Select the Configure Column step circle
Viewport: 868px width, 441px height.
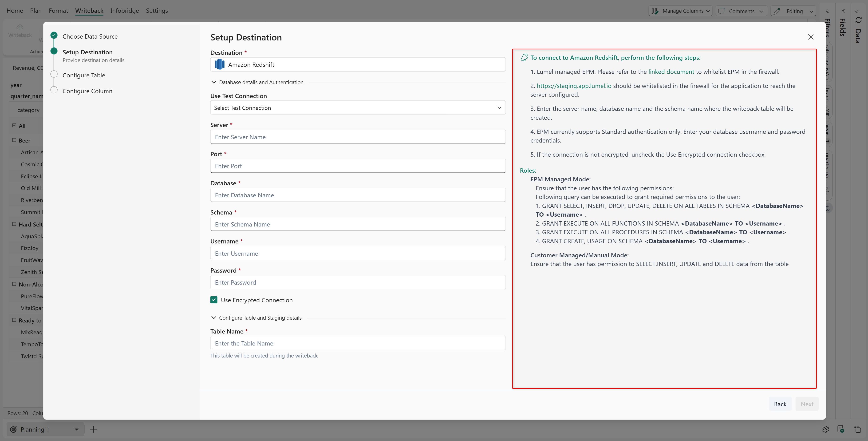(x=54, y=90)
